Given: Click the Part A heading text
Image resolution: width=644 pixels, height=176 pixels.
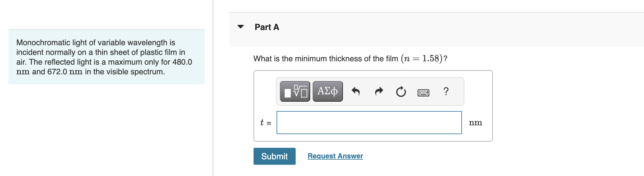Looking at the screenshot, I should 267,27.
